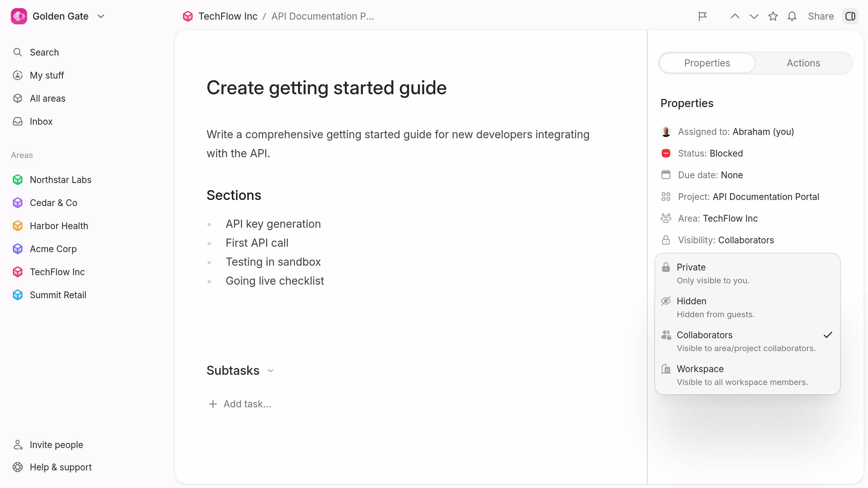The width and height of the screenshot is (868, 488).
Task: Open the Northstar Labs area
Action: point(52,180)
